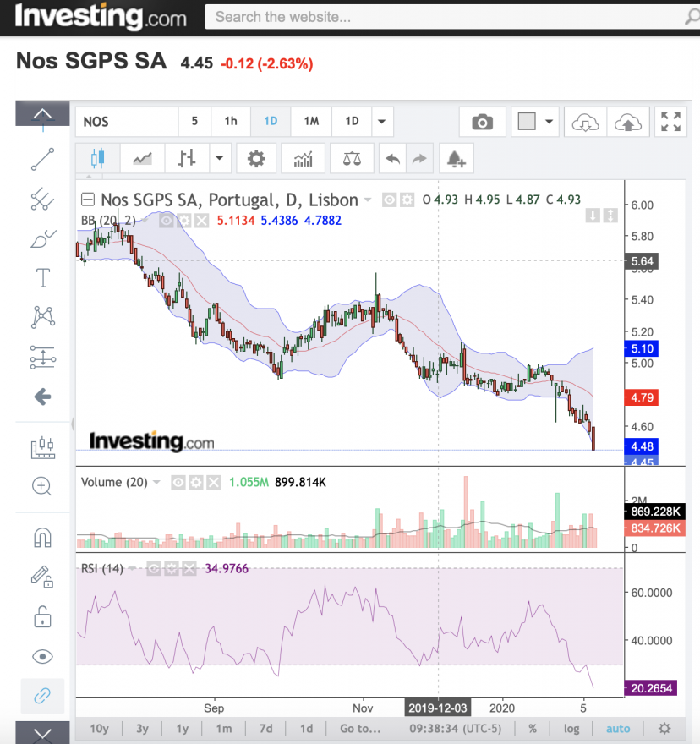Select the pitchfork drawing tool
This screenshot has height=744, width=700.
click(43, 200)
